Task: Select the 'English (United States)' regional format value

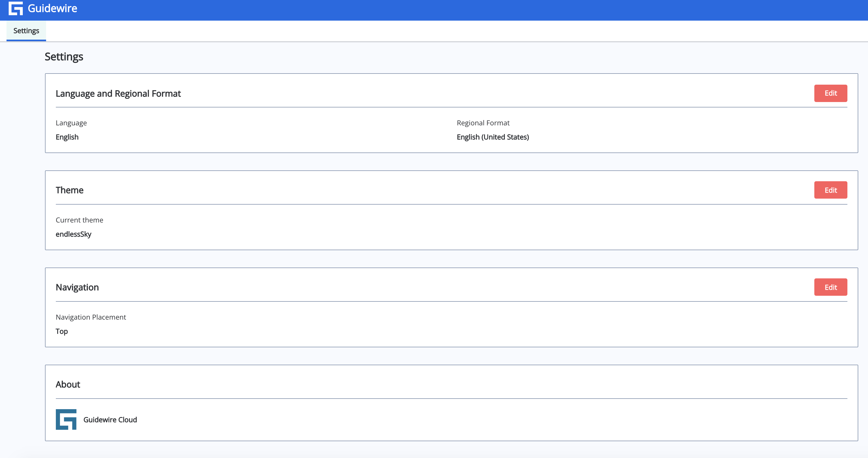Action: [493, 137]
